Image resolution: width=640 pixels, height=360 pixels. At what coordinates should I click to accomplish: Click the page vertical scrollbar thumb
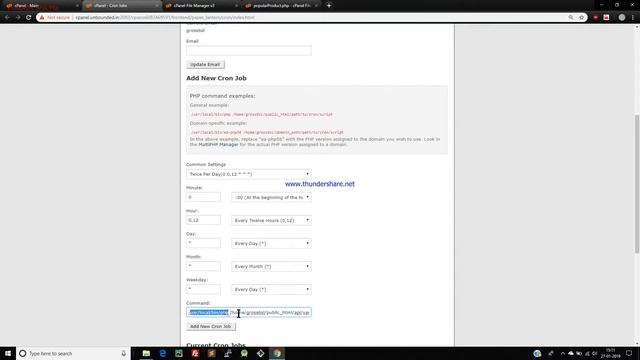pyautogui.click(x=637, y=184)
